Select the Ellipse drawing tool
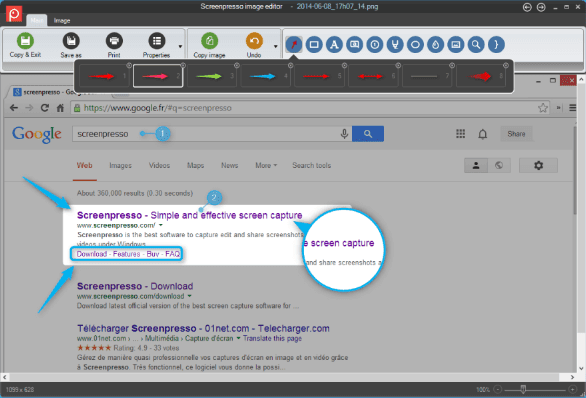This screenshot has height=398, width=586. pos(415,44)
